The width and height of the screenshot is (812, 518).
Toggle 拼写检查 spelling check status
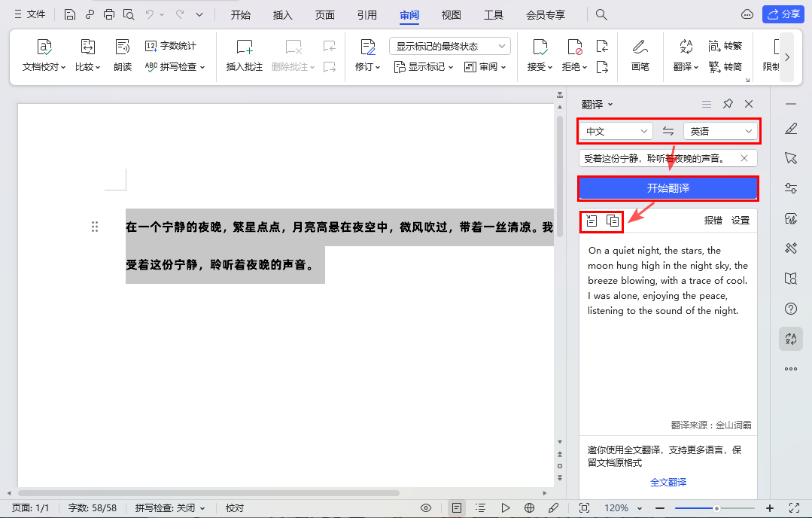[x=170, y=508]
